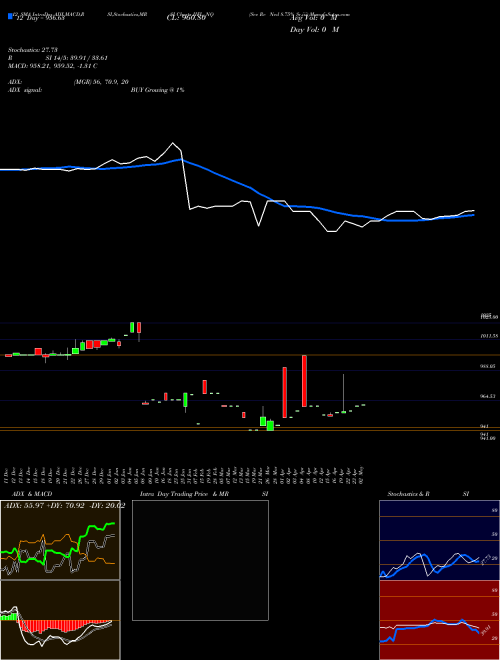Click the 'Stochastics & R' panel title

click(409, 494)
